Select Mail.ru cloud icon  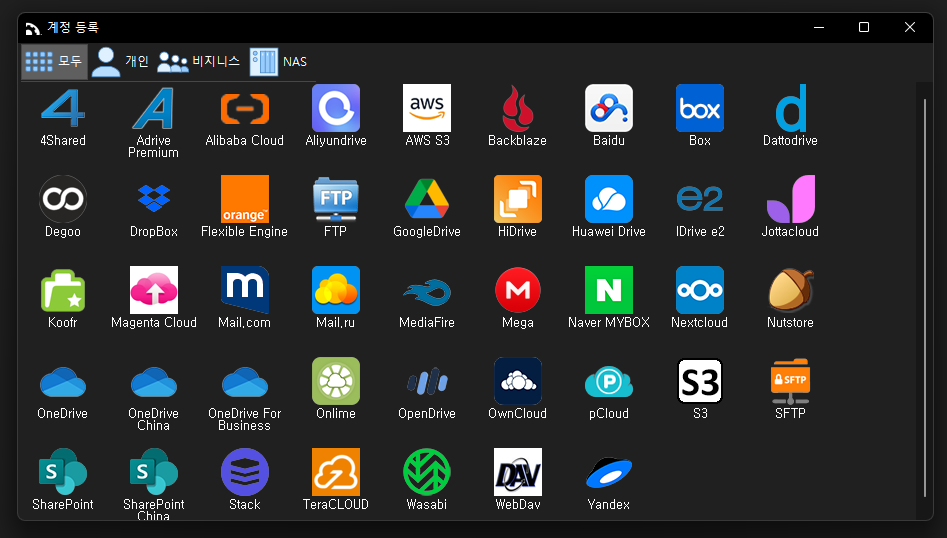tap(336, 290)
